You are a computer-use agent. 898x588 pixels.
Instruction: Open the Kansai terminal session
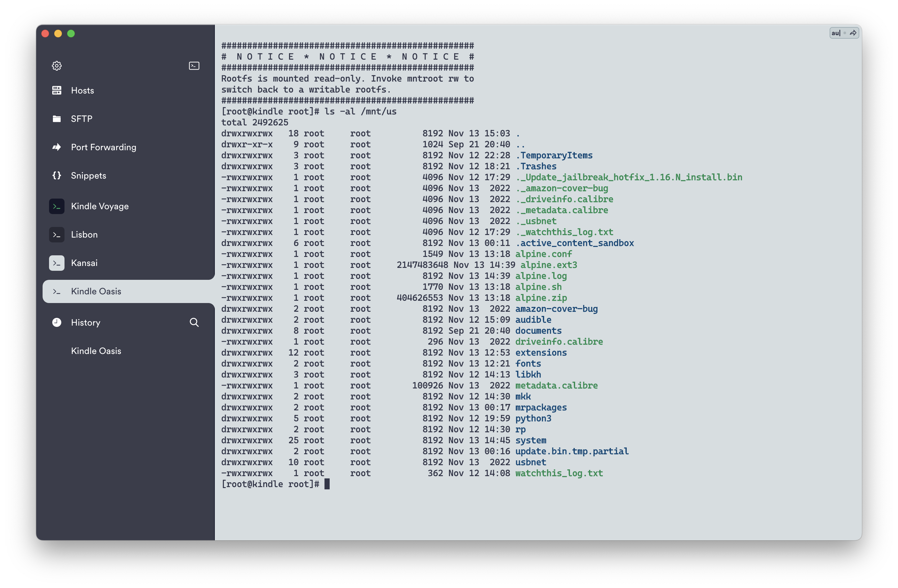point(84,263)
